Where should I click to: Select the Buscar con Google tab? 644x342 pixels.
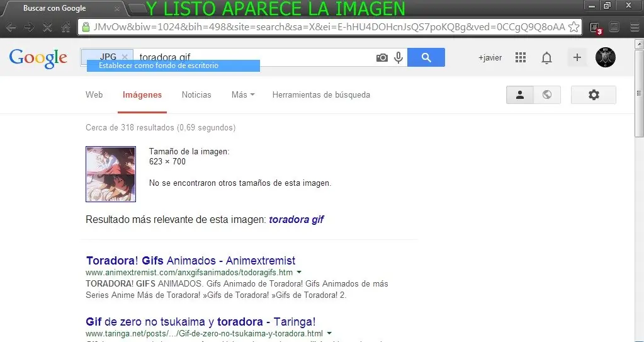[62, 8]
